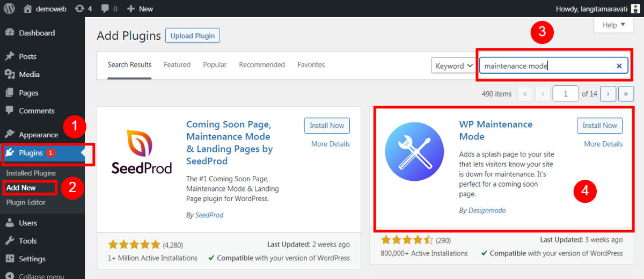
Task: Open the New content menu
Action: [x=140, y=9]
